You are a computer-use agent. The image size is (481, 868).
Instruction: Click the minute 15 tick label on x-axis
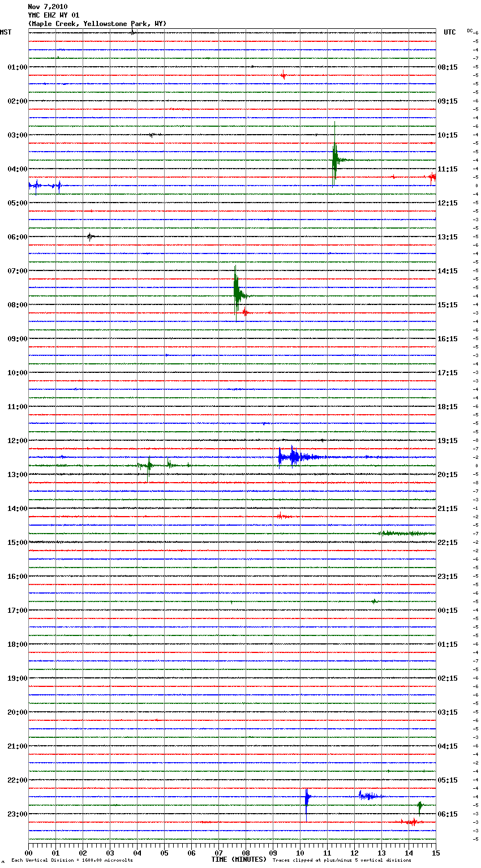(436, 853)
